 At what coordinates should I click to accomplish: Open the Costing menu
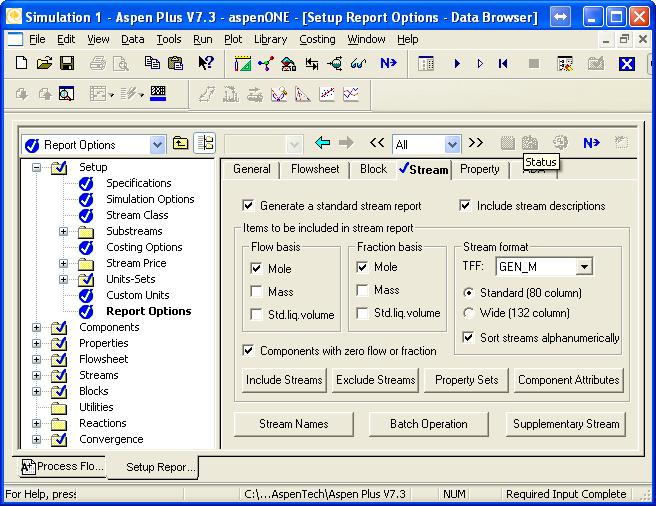pos(317,39)
